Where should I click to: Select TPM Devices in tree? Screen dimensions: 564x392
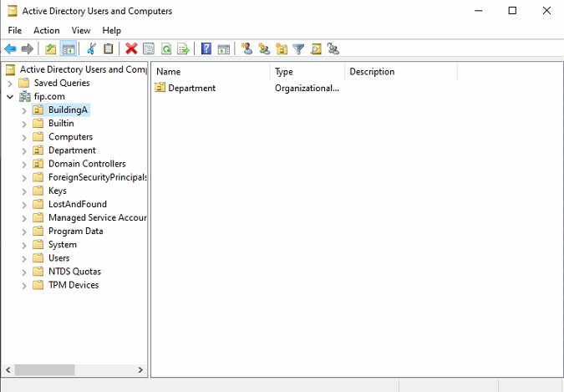tap(74, 285)
